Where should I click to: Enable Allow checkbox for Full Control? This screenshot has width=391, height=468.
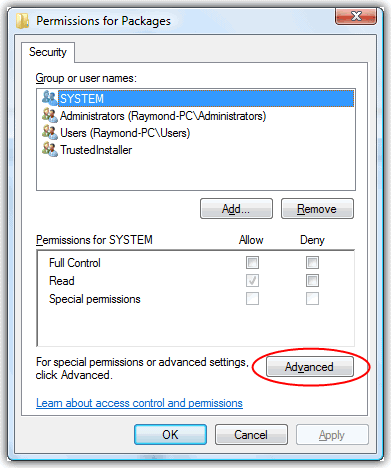252,263
